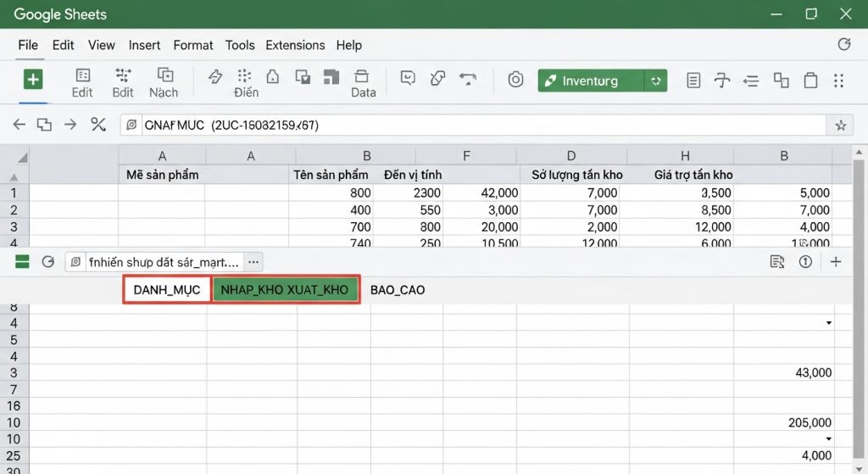Click the dark table-layout toolbar icon
Viewport: 868px width, 474px height.
[x=331, y=77]
